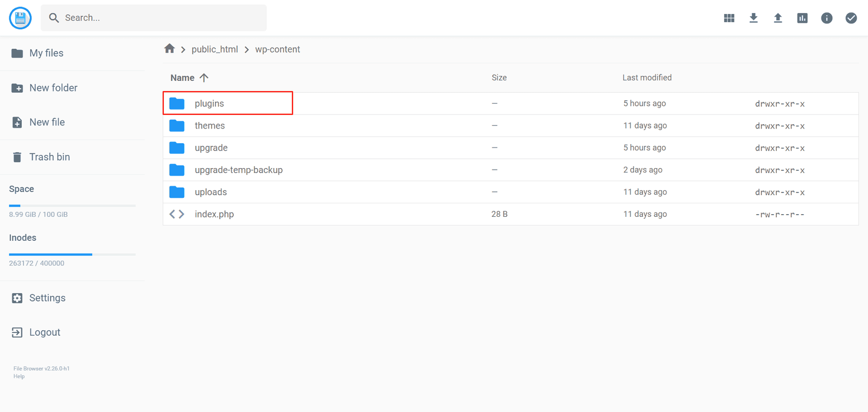868x412 pixels.
Task: Click the select-multiple checkmark icon
Action: [x=851, y=18]
